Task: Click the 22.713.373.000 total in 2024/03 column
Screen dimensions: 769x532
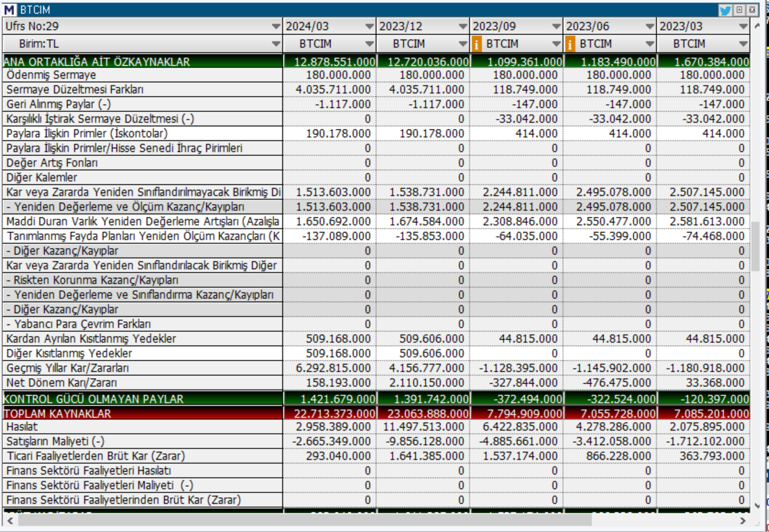Action: click(x=330, y=414)
